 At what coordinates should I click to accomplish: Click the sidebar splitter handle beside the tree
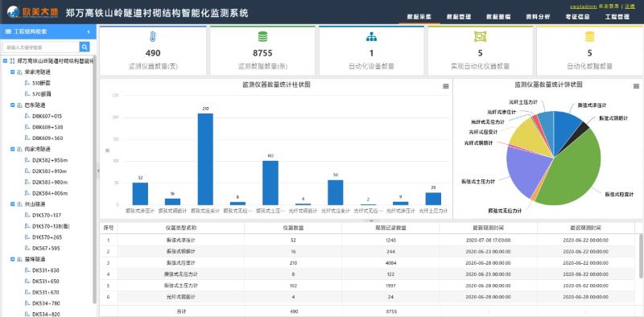(x=97, y=171)
